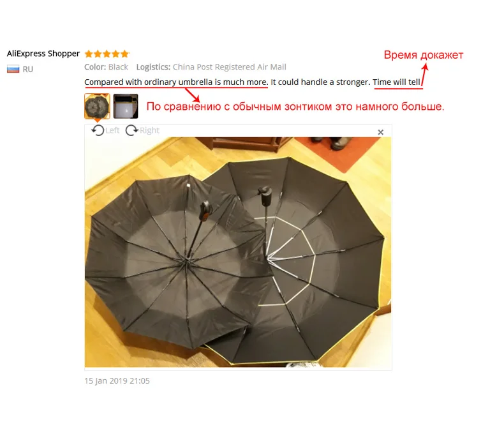Open the AliExpress Shopper profile name
The width and height of the screenshot is (504, 436).
(x=43, y=54)
